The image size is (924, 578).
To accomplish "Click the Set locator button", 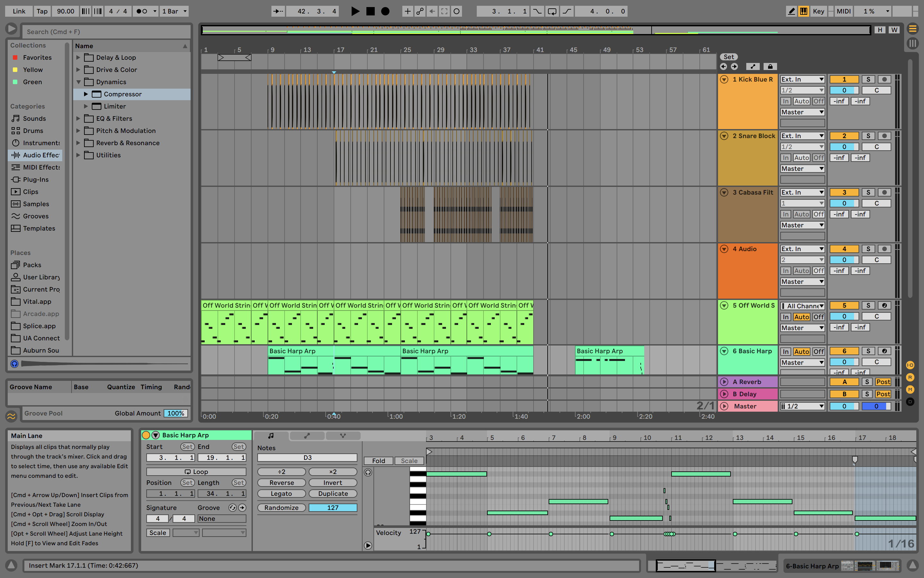I will click(729, 57).
